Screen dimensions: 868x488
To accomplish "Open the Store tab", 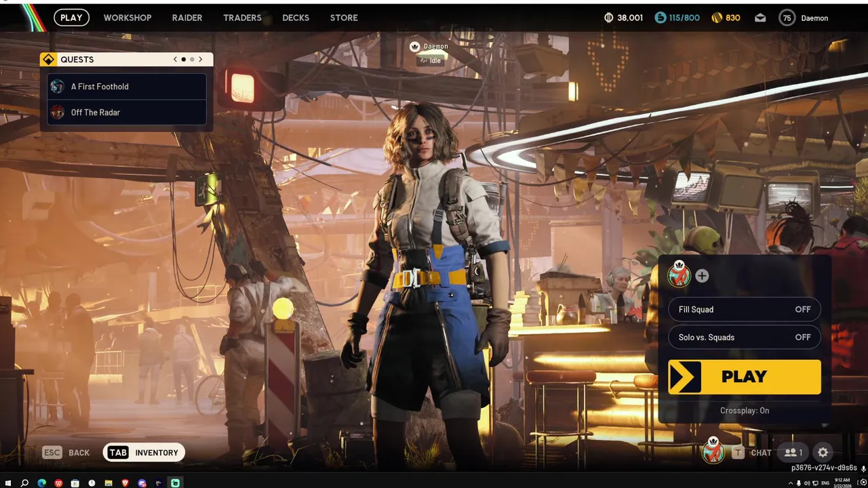I will pyautogui.click(x=344, y=18).
